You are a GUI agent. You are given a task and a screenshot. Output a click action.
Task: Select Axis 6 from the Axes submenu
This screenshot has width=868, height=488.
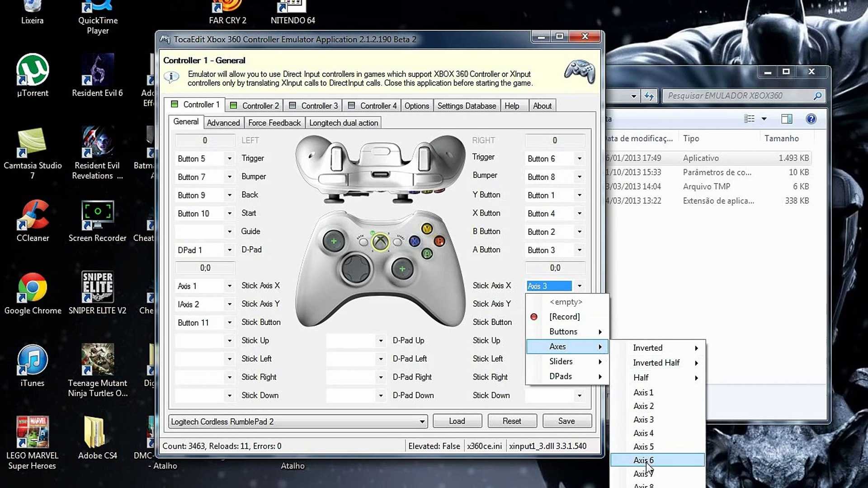click(657, 460)
